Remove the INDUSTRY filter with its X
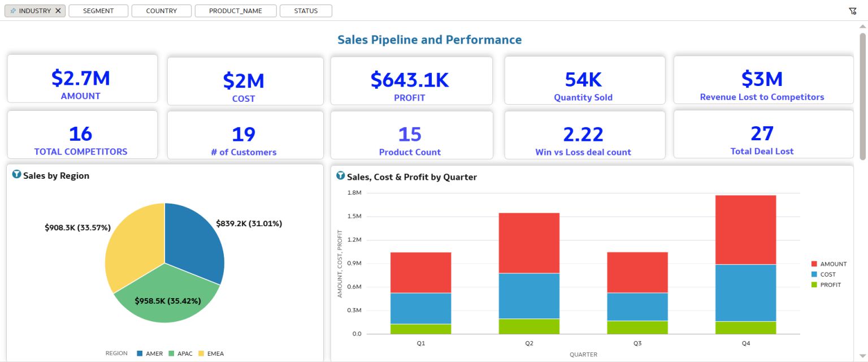 pyautogui.click(x=58, y=11)
